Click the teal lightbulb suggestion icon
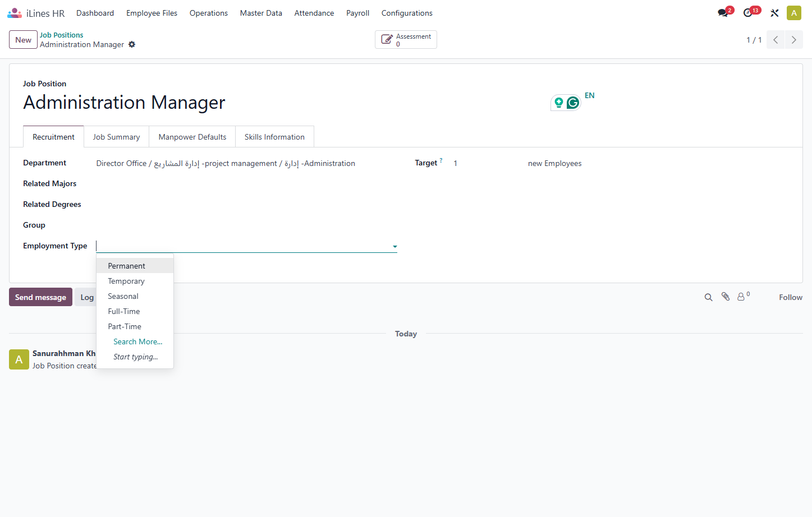The width and height of the screenshot is (812, 517). tap(558, 103)
